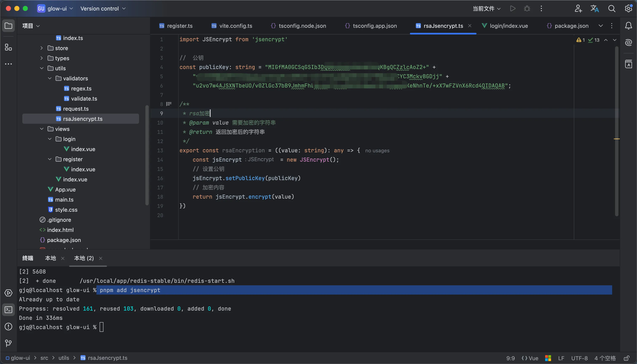Image resolution: width=637 pixels, height=364 pixels.
Task: Open the Terminal tool window icon
Action: click(8, 310)
